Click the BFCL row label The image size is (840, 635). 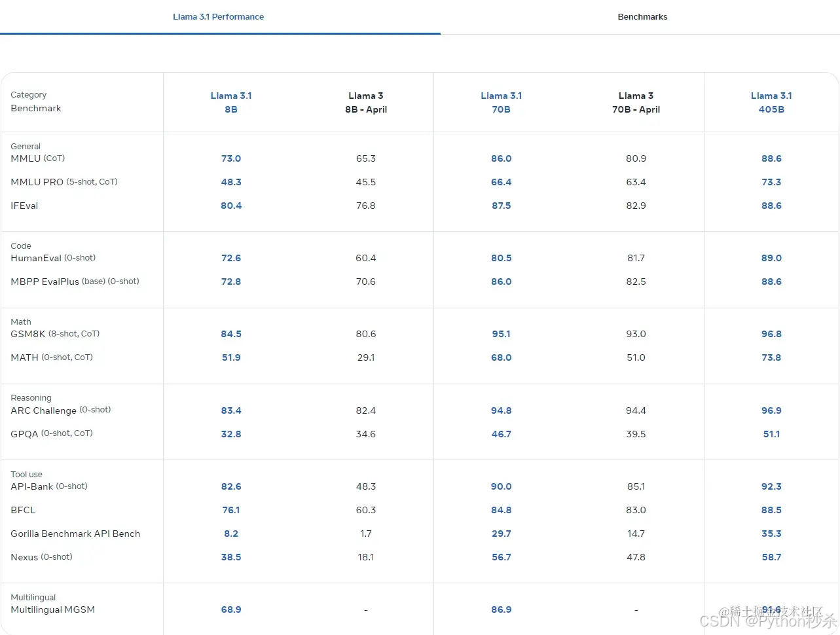23,510
